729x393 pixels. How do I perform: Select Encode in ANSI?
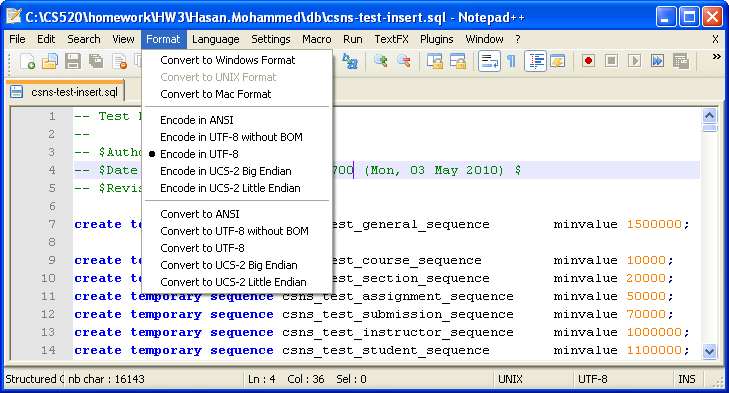(x=237, y=120)
